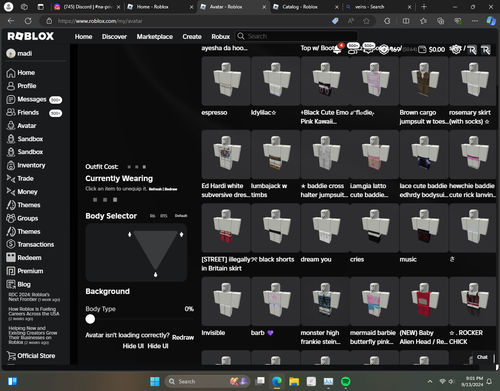Open the Windows Start menu
The image size is (500, 391).
pos(155,381)
